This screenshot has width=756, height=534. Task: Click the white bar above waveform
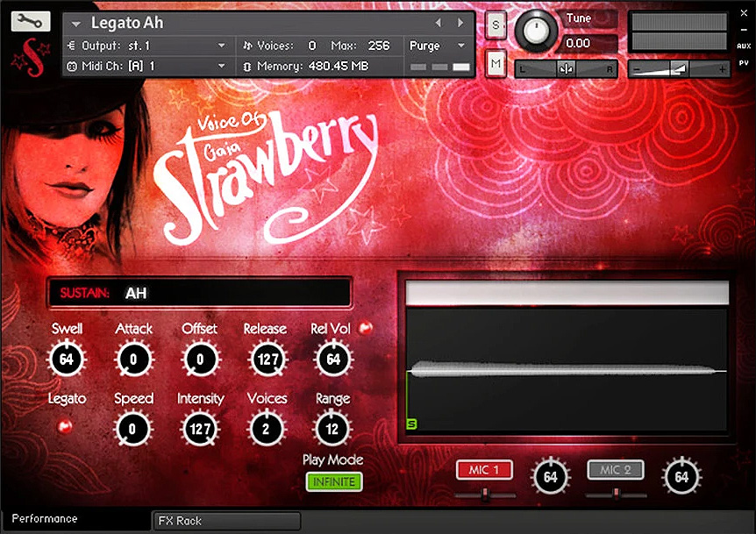[x=567, y=293]
